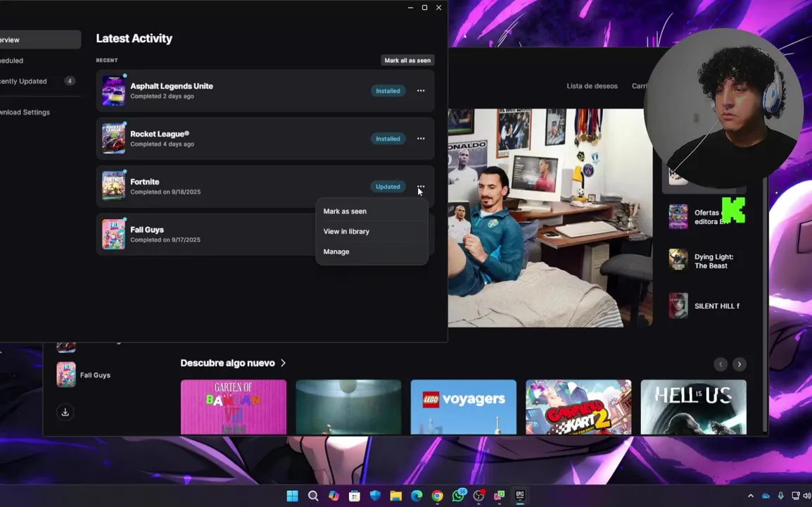Click the SILENT HILL f thumbnail icon
812x507 pixels.
[x=678, y=306]
